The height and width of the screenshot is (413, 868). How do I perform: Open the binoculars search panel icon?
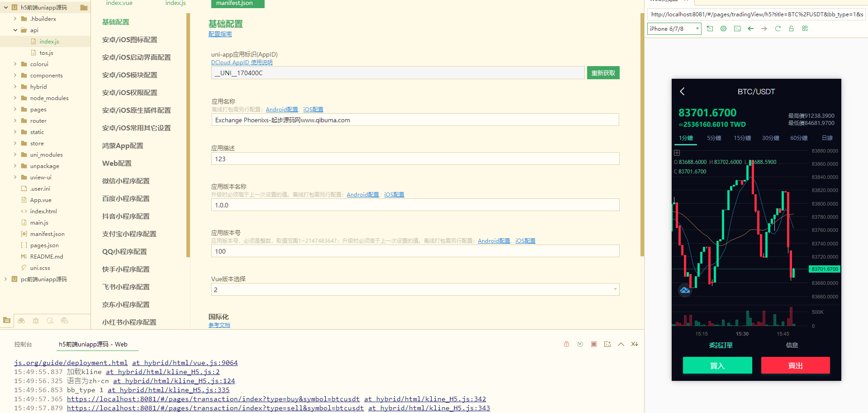pyautogui.click(x=21, y=321)
